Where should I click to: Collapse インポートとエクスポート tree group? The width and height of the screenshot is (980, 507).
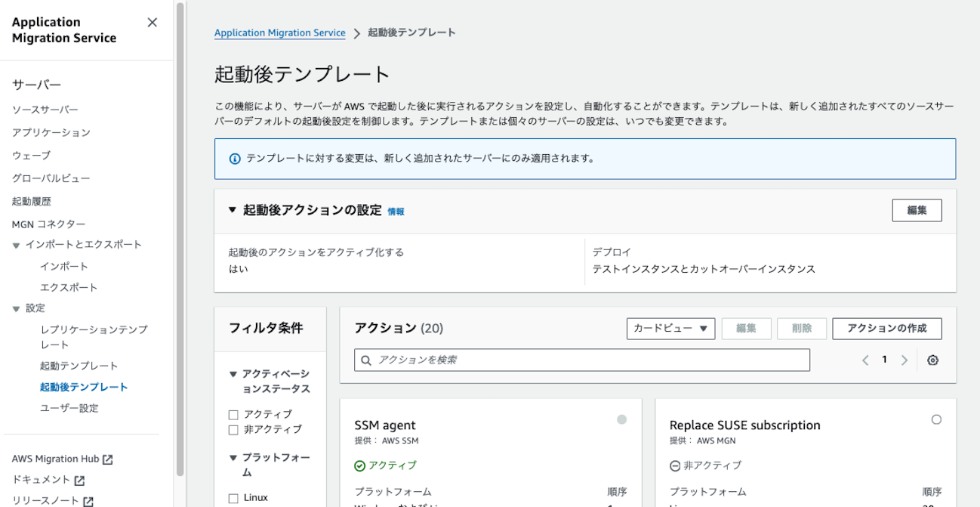point(16,246)
